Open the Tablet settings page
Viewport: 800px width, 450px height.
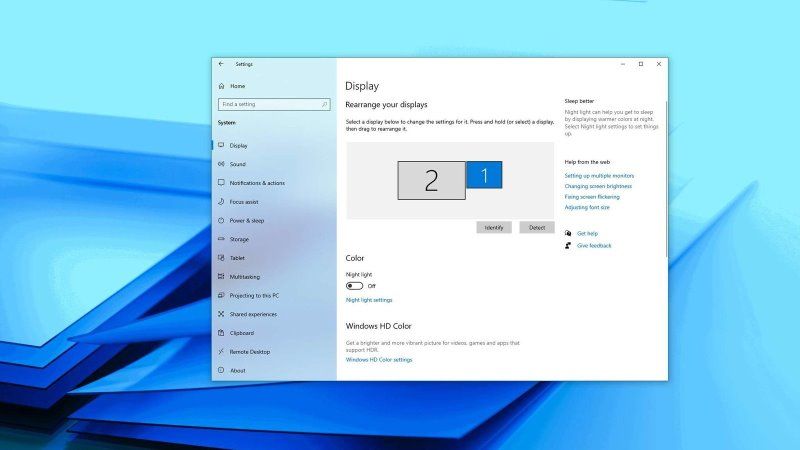coord(237,258)
